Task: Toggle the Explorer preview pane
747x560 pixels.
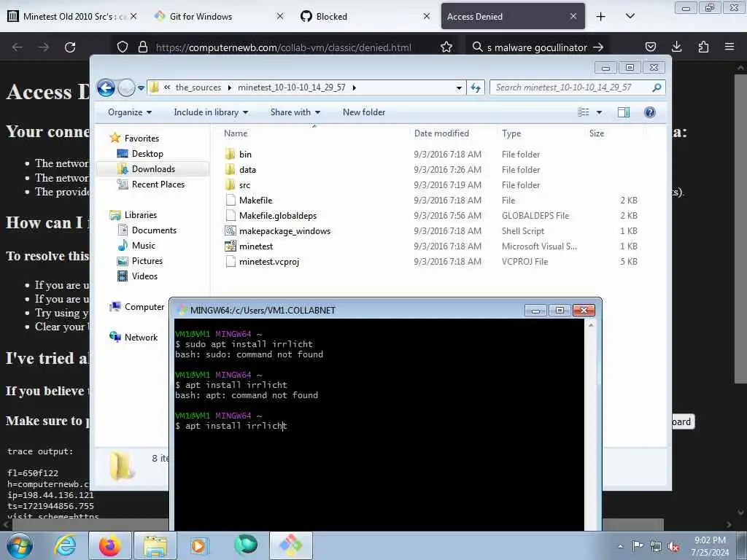Action: (624, 112)
